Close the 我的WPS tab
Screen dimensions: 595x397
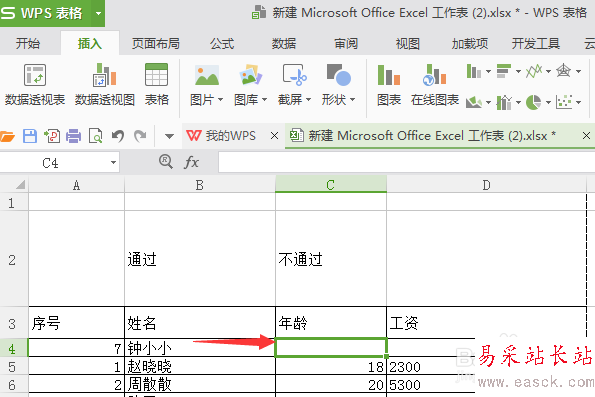coord(274,135)
